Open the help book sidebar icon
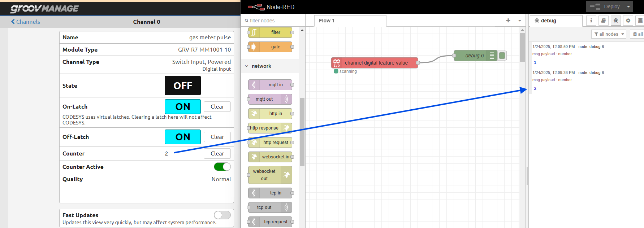This screenshot has height=228, width=644. tap(604, 21)
